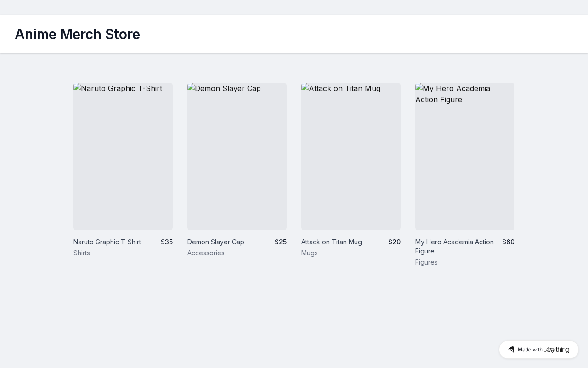Click the logo icon in Made with badge
Viewport: 588px width, 368px height.
[x=511, y=350]
